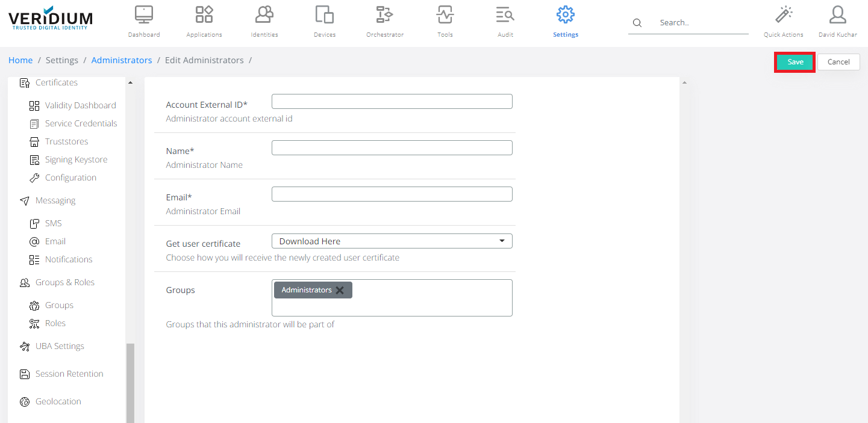Remove the Administrators group tag
The width and height of the screenshot is (868, 423).
click(x=340, y=290)
